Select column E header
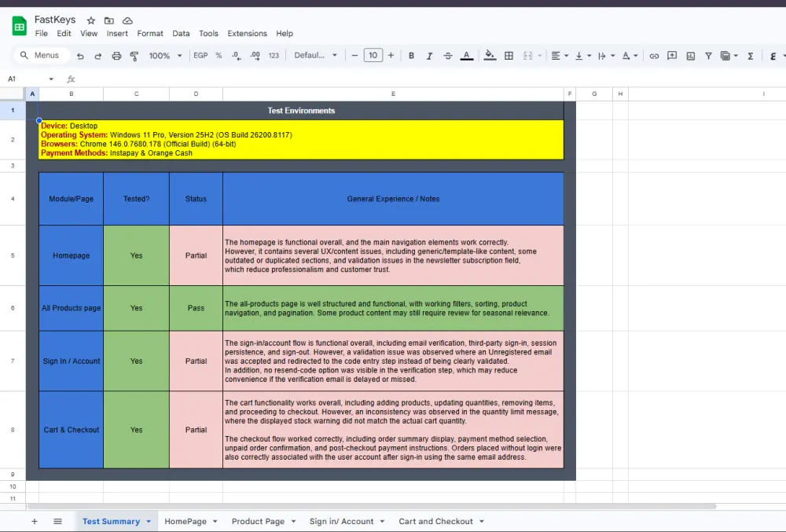Image resolution: width=786 pixels, height=532 pixels. pyautogui.click(x=393, y=94)
